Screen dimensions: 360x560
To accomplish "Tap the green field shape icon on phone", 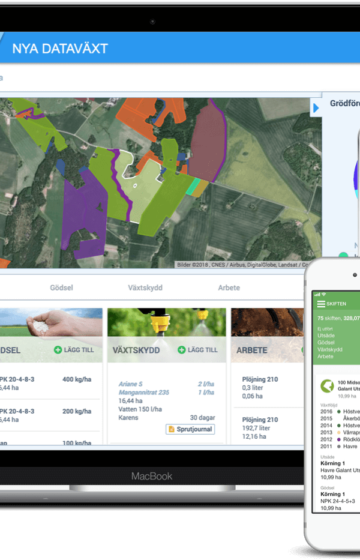I will pyautogui.click(x=327, y=386).
